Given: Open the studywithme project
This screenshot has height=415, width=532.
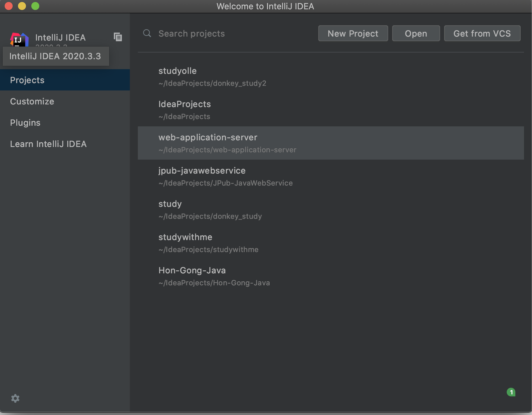Looking at the screenshot, I should pyautogui.click(x=331, y=243).
